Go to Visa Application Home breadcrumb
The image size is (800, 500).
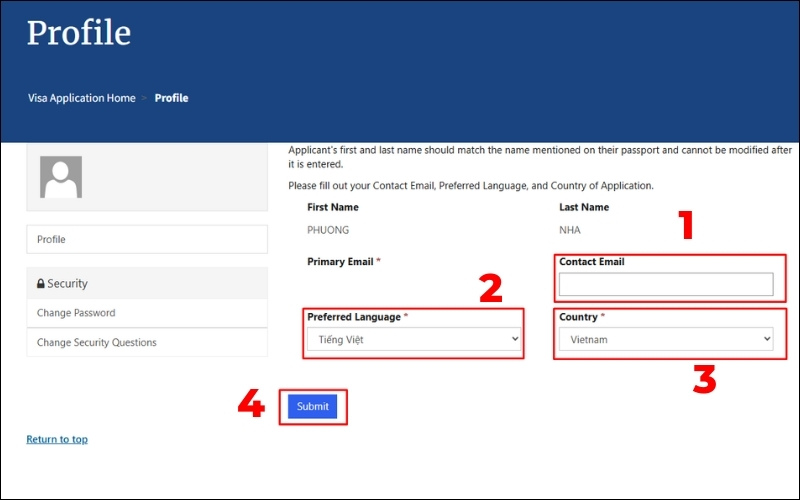click(81, 98)
